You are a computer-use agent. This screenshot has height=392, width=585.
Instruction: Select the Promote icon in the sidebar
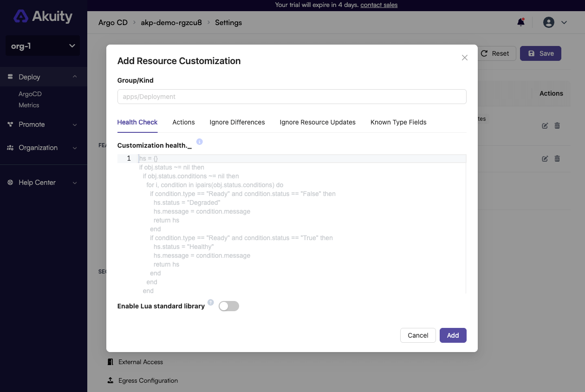click(11, 124)
